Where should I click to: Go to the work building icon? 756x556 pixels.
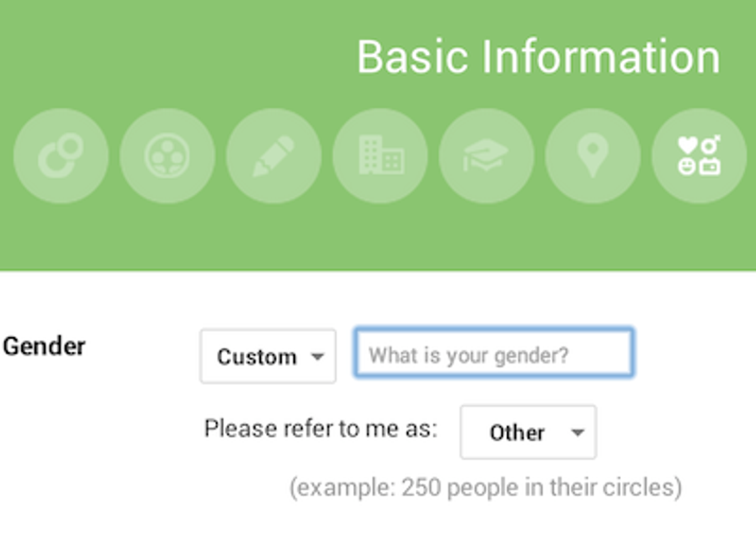380,156
